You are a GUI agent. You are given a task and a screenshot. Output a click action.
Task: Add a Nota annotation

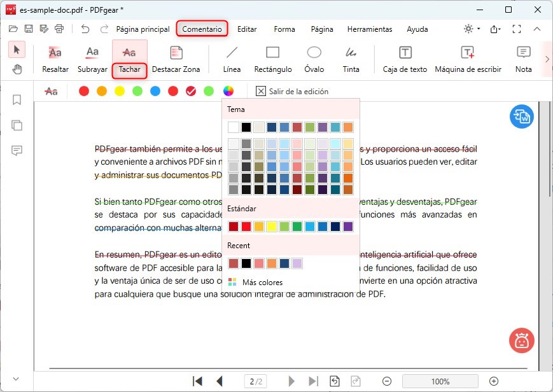(x=523, y=59)
